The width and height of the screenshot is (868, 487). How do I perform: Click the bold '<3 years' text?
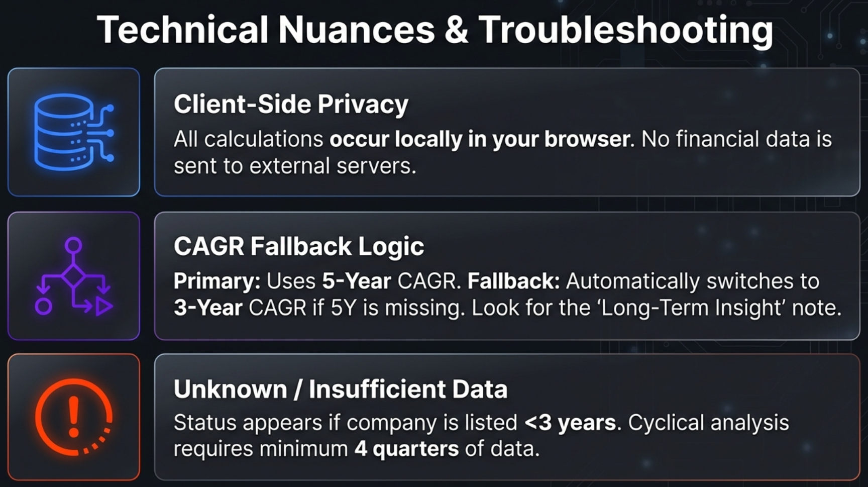570,423
